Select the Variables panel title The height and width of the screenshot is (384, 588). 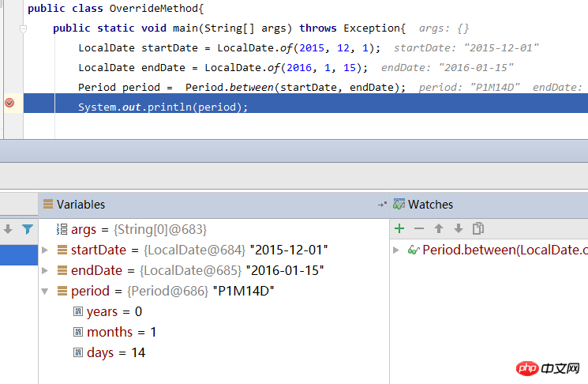[81, 205]
